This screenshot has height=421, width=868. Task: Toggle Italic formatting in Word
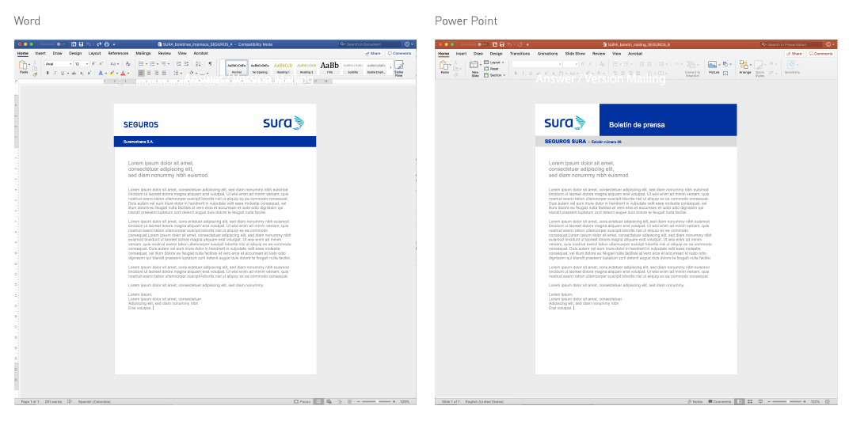[x=55, y=73]
